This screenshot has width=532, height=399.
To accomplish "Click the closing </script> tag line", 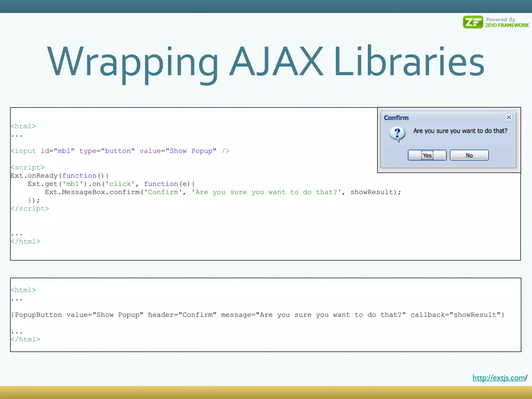I will tap(30, 209).
